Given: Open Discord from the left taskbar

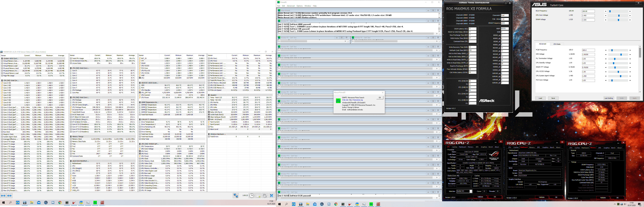Looking at the screenshot, I should (x=53, y=203).
